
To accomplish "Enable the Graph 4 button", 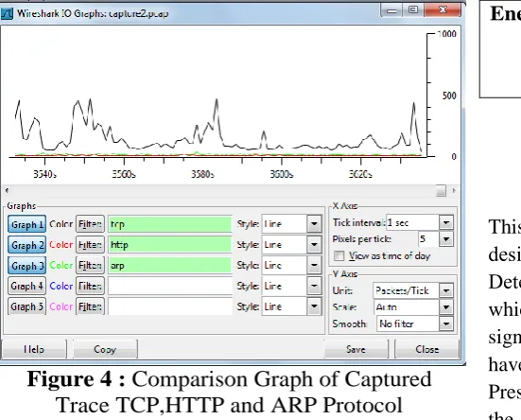I will tap(26, 286).
